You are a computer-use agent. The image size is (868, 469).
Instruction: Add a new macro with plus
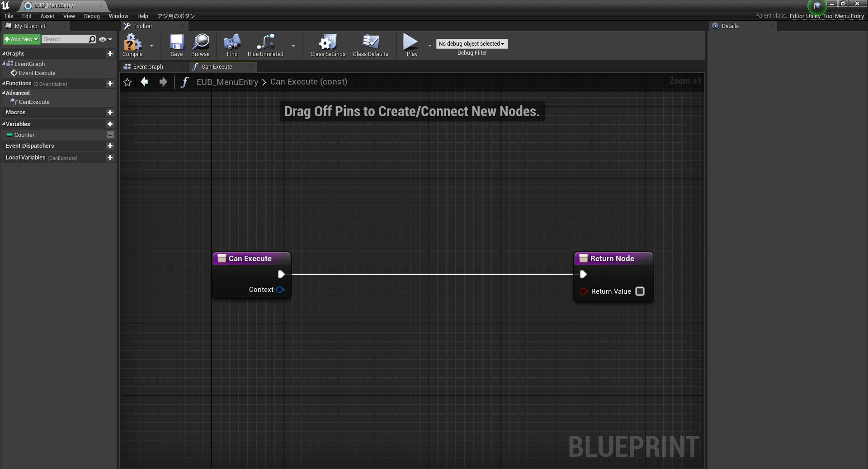[x=110, y=113]
